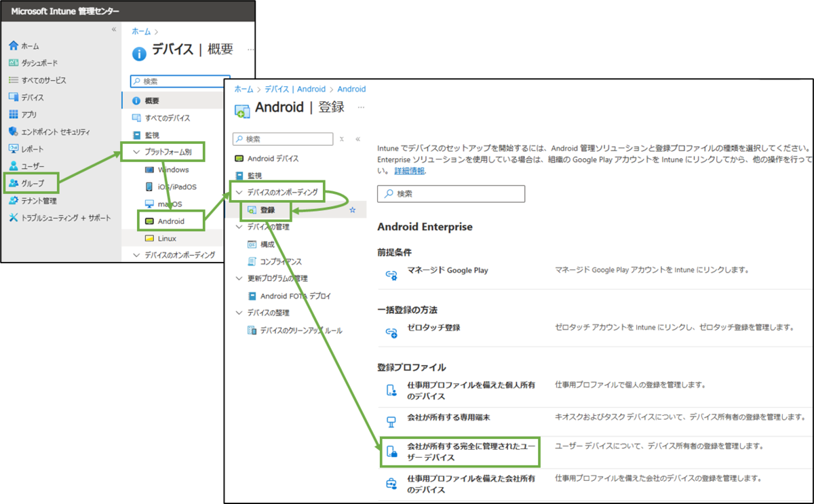Open 仕事用プロファイルを備えた会社所有のデバイス profile

[471, 484]
